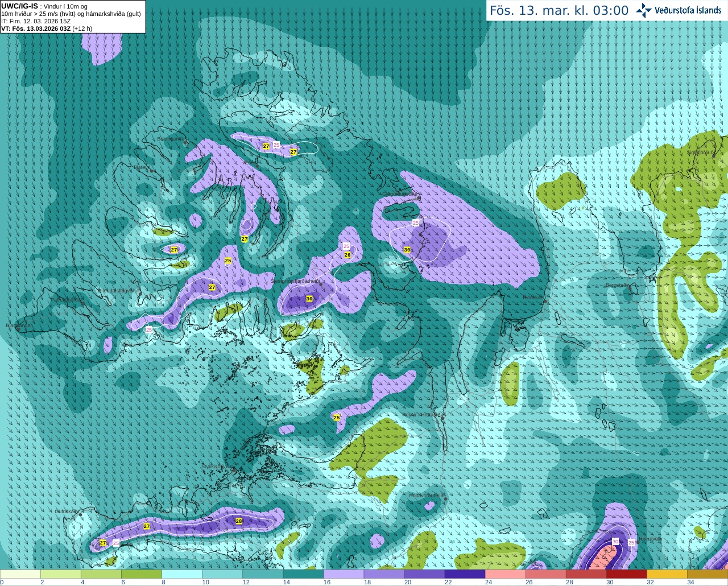Click the Flateyri station label
The height and width of the screenshot is (586, 728).
(x=142, y=167)
